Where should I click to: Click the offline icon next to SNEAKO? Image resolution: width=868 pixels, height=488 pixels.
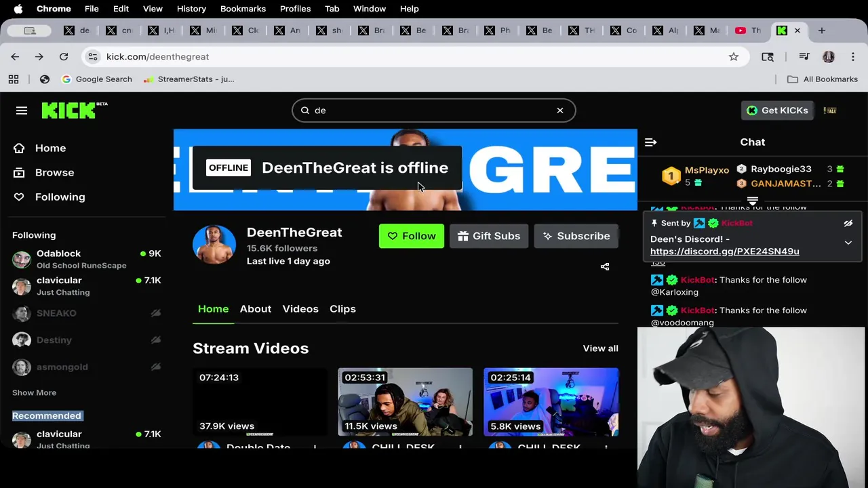pos(156,313)
